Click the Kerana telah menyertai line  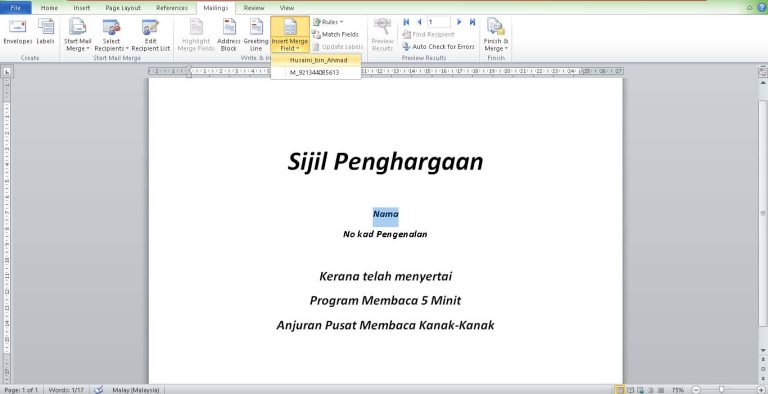385,276
